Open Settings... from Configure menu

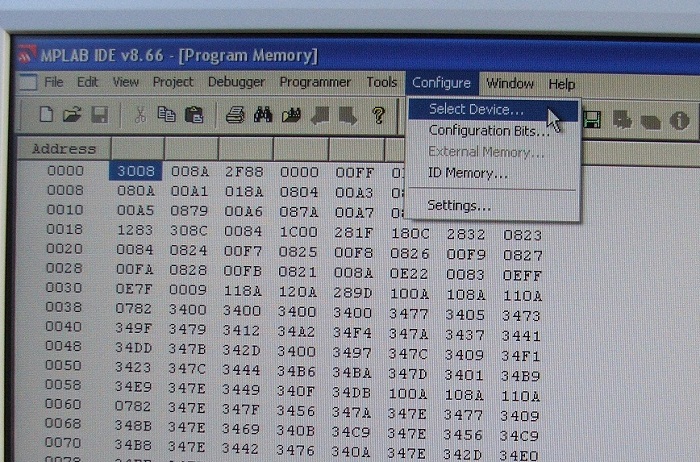click(x=493, y=206)
